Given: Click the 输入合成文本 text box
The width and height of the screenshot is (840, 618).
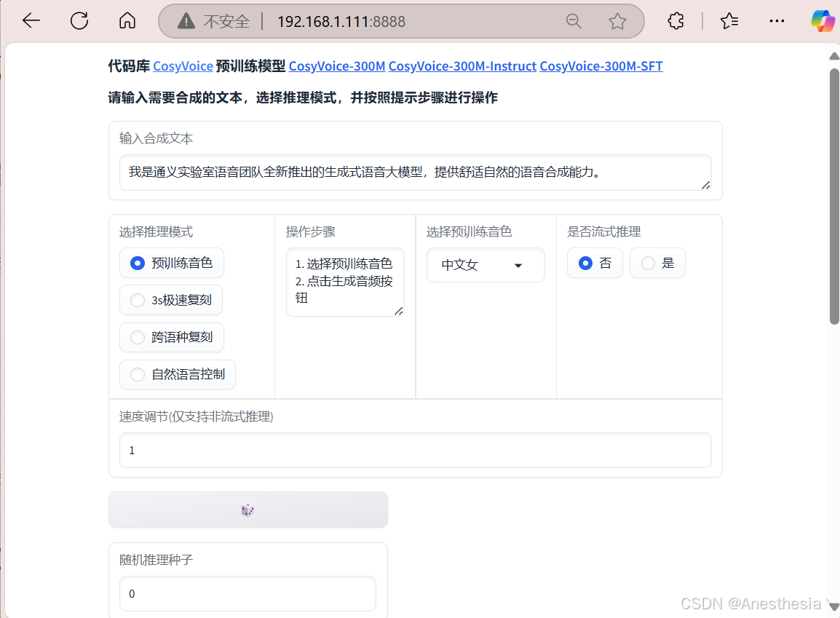Looking at the screenshot, I should pos(415,173).
